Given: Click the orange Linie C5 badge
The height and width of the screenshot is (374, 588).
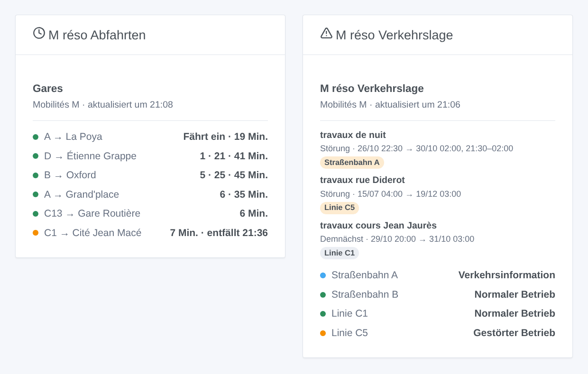Looking at the screenshot, I should coord(340,208).
